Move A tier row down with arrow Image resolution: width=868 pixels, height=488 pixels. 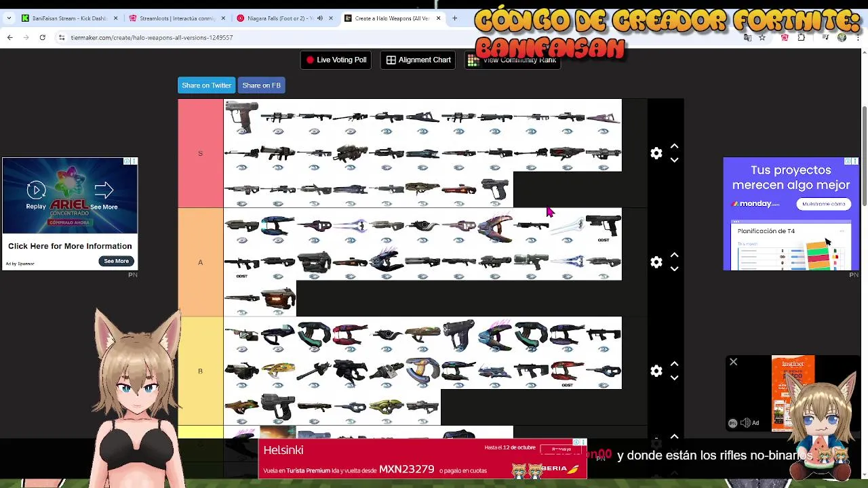674,269
